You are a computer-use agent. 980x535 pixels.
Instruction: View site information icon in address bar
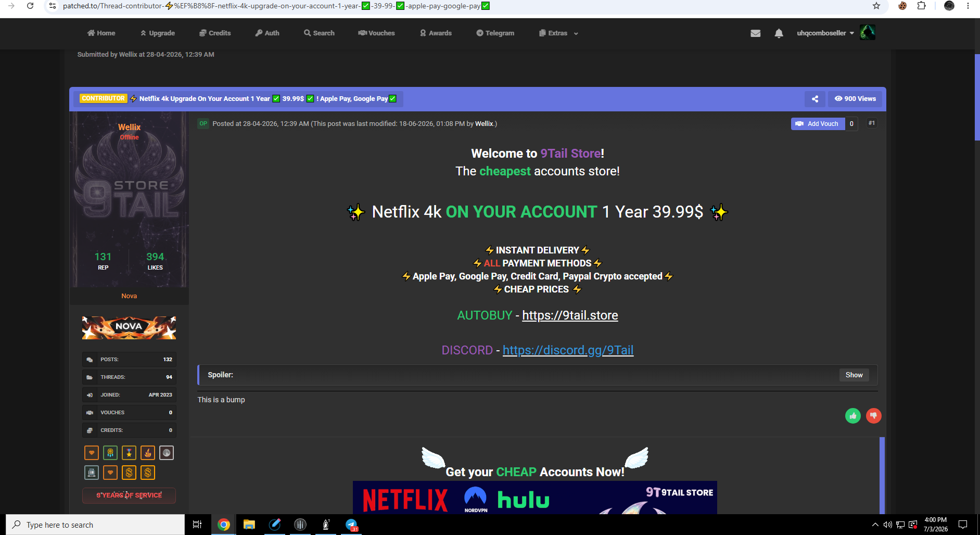pos(53,6)
